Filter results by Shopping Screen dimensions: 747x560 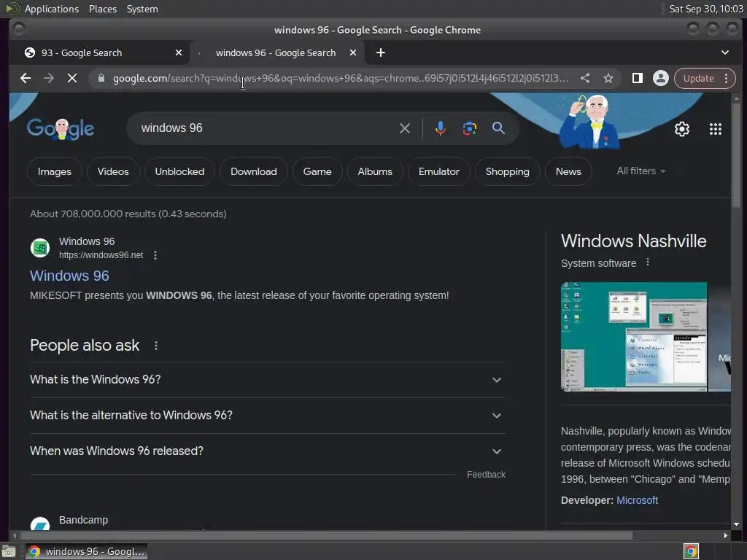508,171
